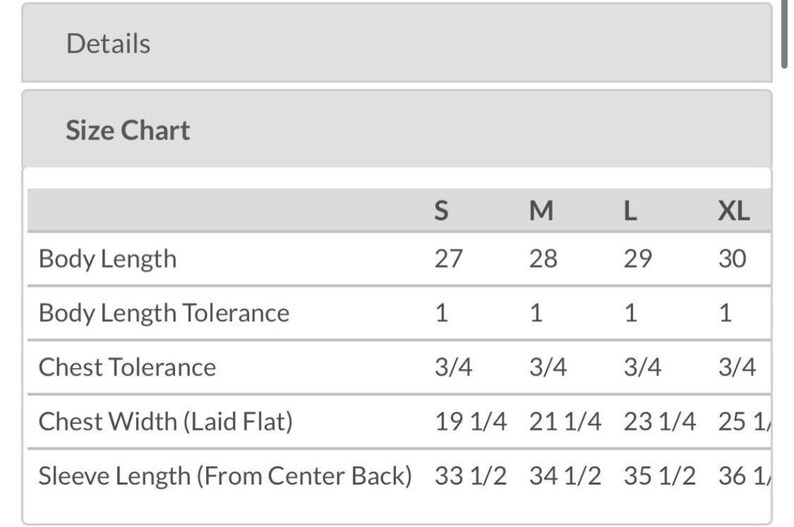
Task: Click the M size column header
Action: coord(541,210)
